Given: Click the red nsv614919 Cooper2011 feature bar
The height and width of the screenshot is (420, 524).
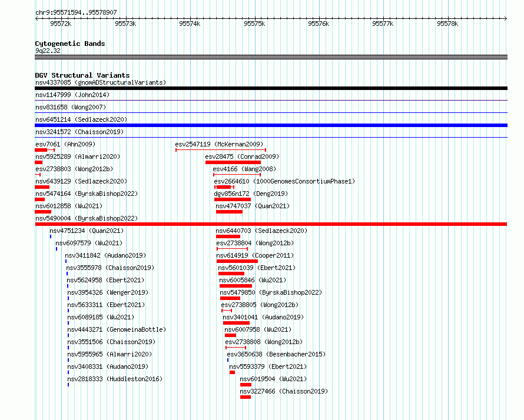Looking at the screenshot, I should 237,261.
